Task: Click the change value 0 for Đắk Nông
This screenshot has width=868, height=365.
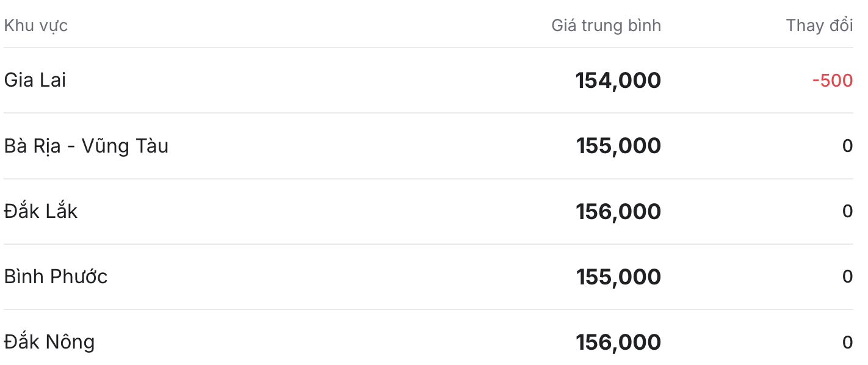Action: click(847, 342)
